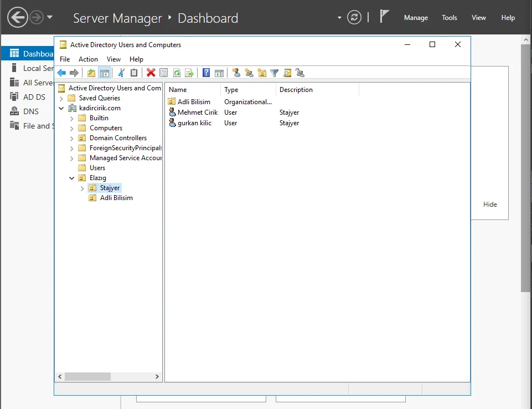Open navigation history dropdown in Server Manager

(x=50, y=17)
